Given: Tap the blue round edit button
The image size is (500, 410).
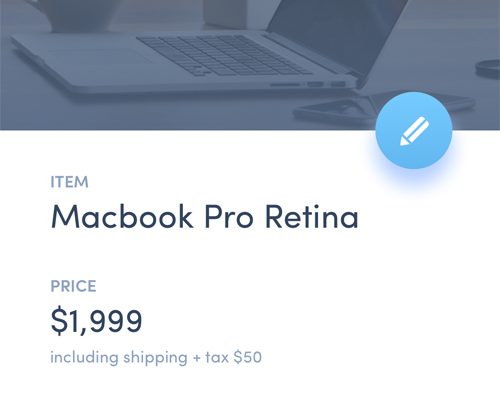Looking at the screenshot, I should [x=414, y=130].
